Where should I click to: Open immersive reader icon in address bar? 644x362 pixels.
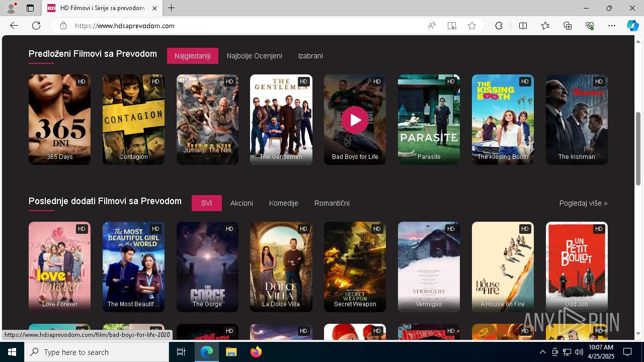click(452, 26)
